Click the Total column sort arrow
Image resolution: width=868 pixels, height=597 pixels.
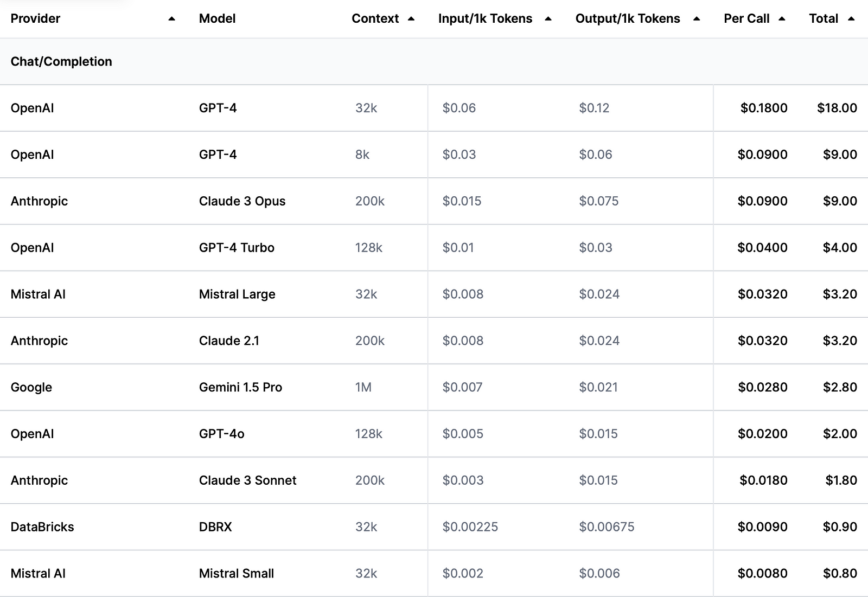click(x=851, y=19)
